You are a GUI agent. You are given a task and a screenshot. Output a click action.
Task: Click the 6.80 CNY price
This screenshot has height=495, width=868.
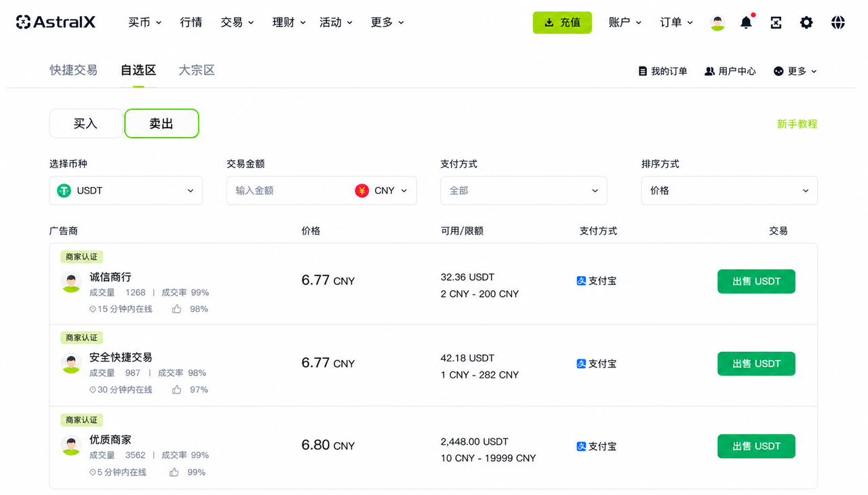328,446
